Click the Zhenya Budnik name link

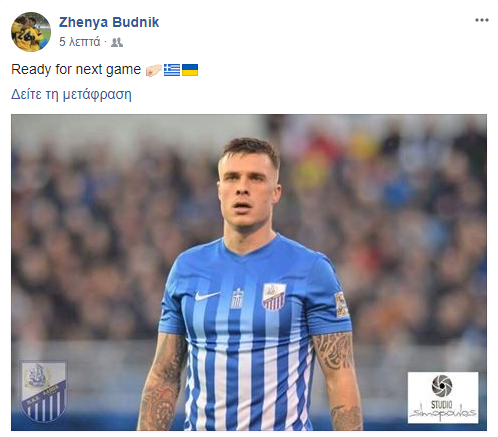tap(109, 22)
